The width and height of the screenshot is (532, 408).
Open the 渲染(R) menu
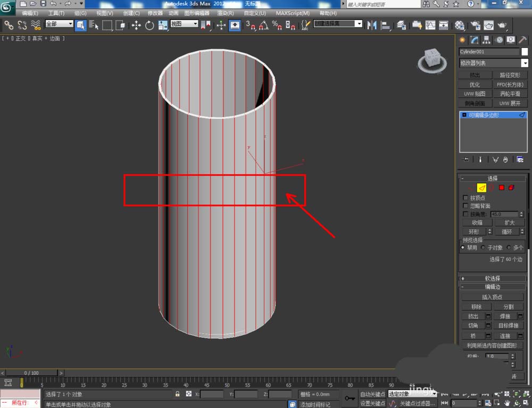(226, 13)
